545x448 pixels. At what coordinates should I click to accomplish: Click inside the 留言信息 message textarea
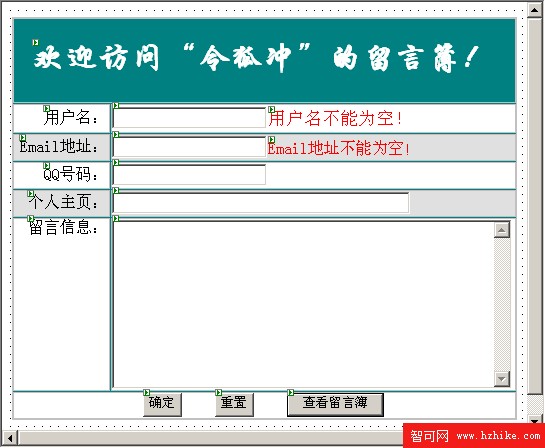(303, 304)
